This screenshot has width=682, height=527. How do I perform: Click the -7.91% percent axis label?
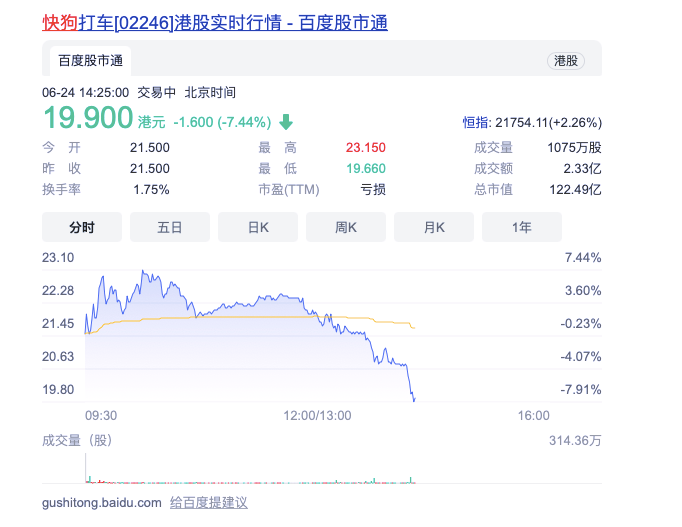(581, 390)
